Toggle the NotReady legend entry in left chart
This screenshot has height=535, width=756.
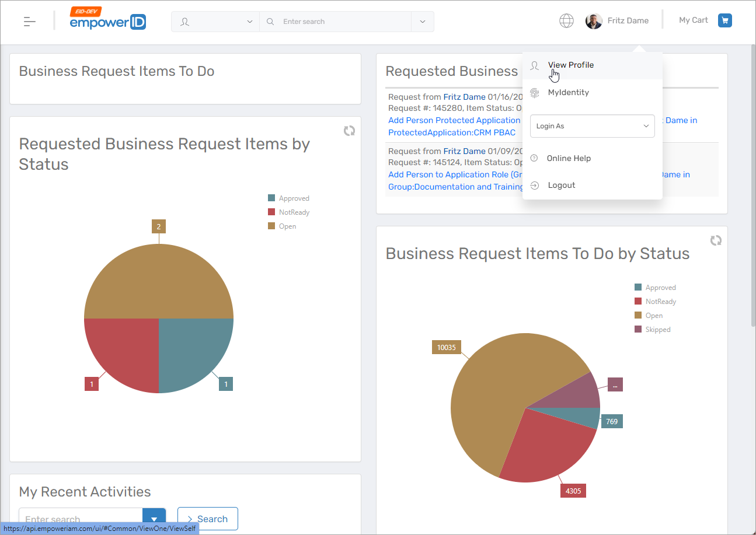pos(289,212)
